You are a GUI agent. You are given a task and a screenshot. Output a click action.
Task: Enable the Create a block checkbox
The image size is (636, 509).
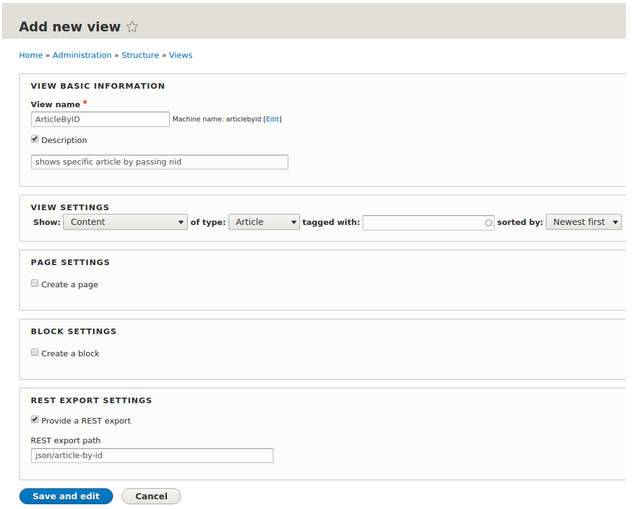tap(35, 352)
